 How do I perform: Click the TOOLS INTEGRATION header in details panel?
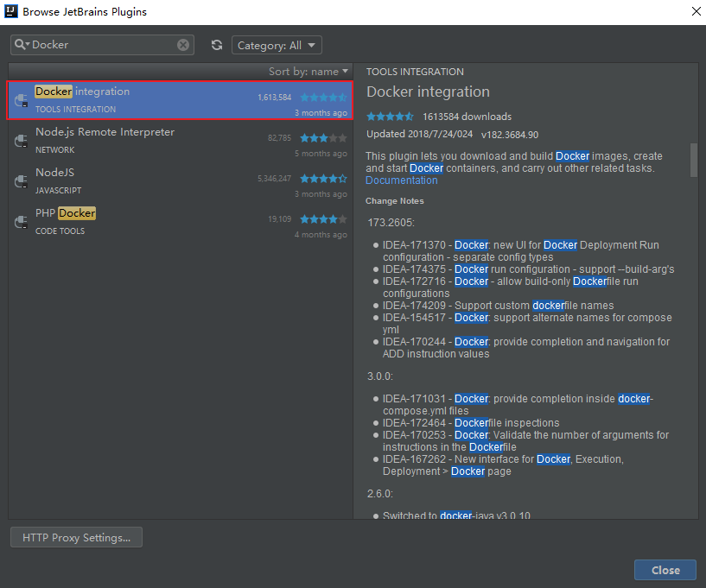click(415, 72)
